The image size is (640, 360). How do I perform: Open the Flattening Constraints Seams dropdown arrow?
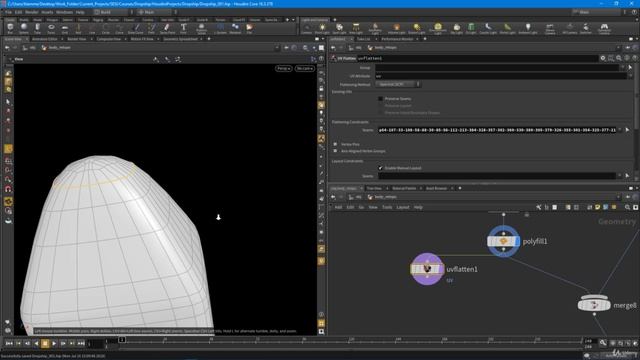620,130
